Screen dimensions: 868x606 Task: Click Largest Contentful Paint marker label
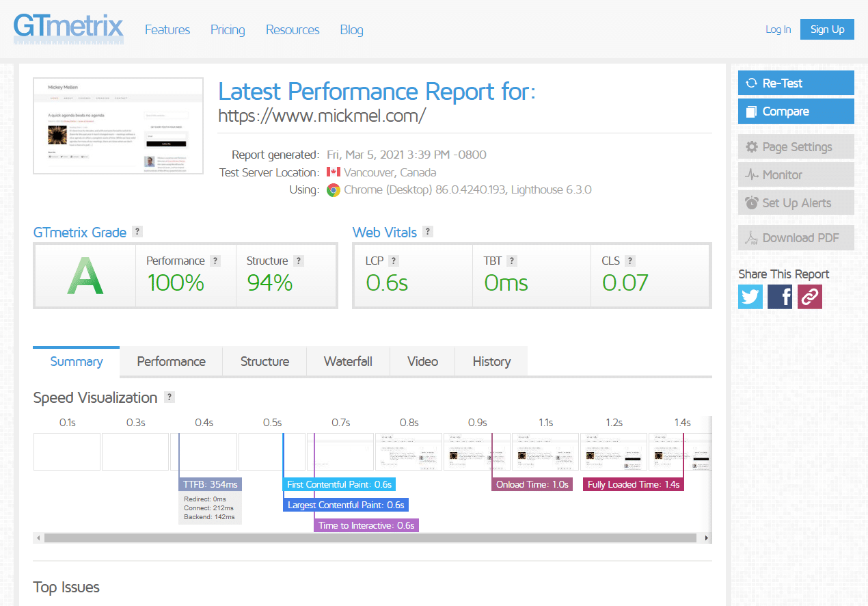[x=346, y=505]
